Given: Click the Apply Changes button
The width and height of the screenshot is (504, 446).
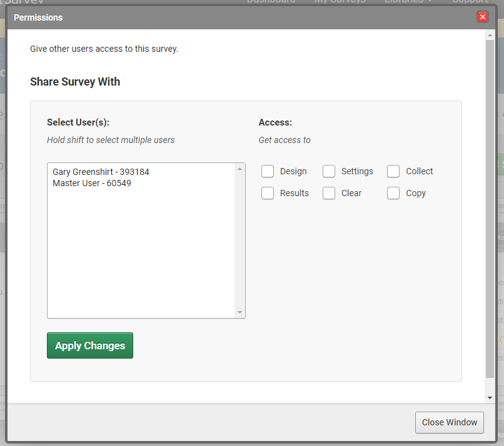Looking at the screenshot, I should 89,345.
